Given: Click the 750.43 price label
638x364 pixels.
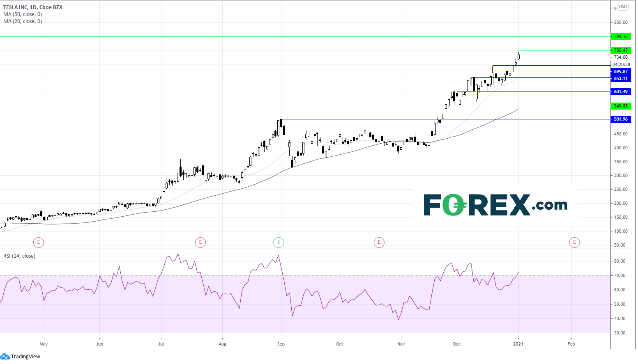Looking at the screenshot, I should pos(621,50).
